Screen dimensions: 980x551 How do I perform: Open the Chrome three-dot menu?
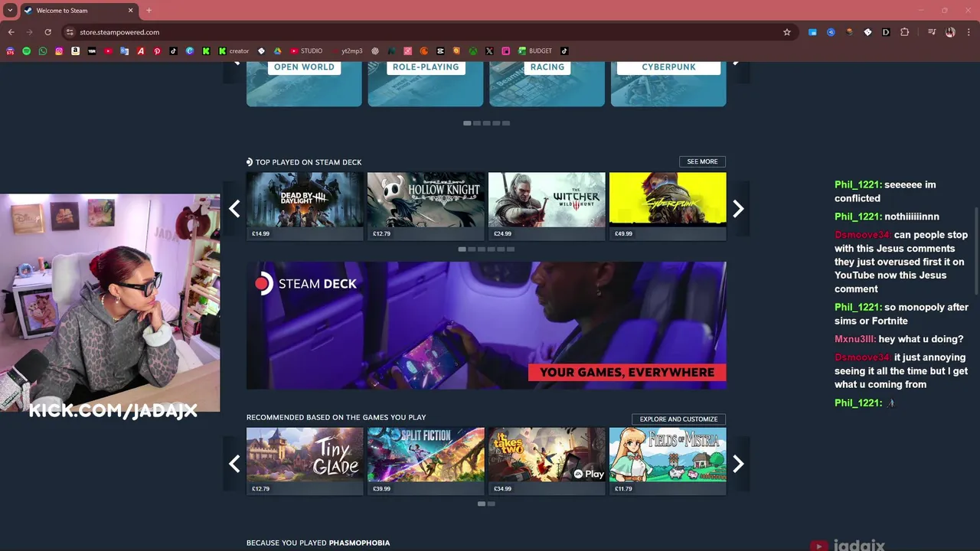tap(969, 32)
